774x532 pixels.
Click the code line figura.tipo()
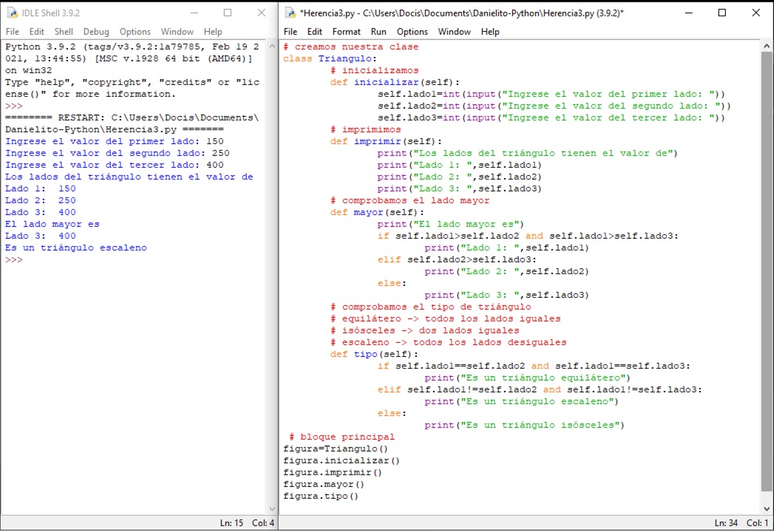pyautogui.click(x=321, y=497)
